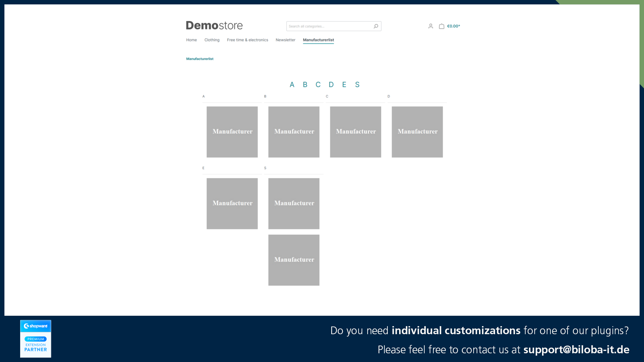Screen dimensions: 644x362
Task: Click the search magnifier icon
Action: pyautogui.click(x=376, y=26)
